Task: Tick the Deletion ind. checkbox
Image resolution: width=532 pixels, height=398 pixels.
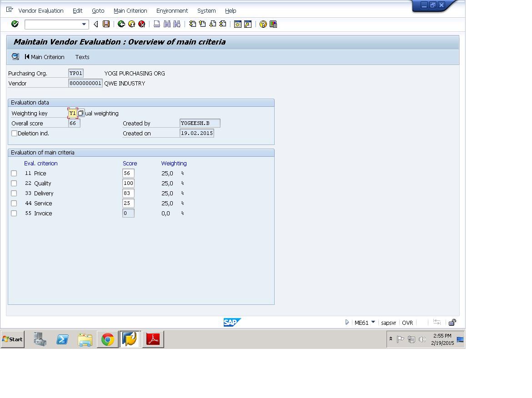Action: [14, 133]
